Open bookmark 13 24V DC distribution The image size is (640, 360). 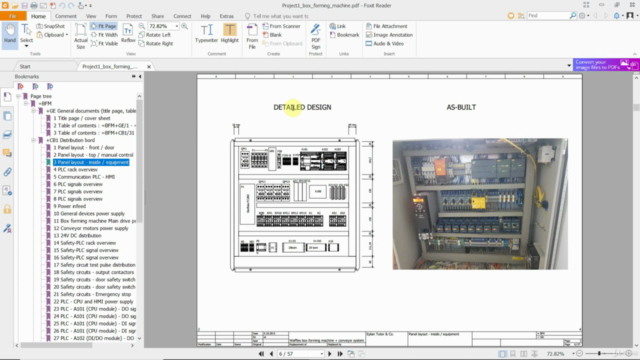click(x=77, y=236)
